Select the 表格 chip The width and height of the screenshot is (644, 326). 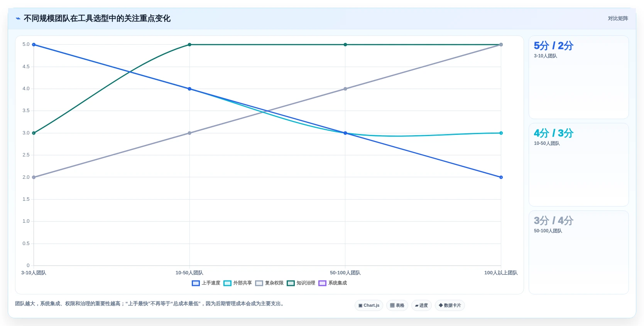pyautogui.click(x=397, y=306)
